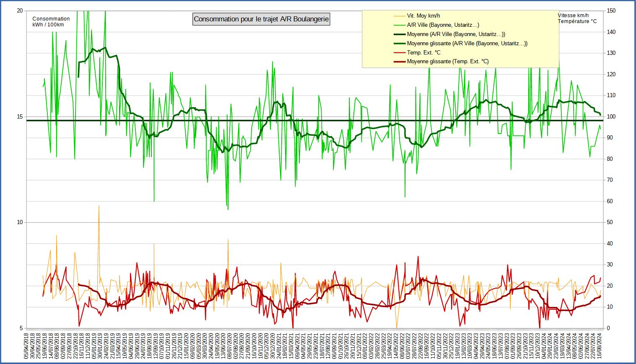Image resolution: width=636 pixels, height=364 pixels.
Task: Click left axis value 5
Action: [x=21, y=328]
